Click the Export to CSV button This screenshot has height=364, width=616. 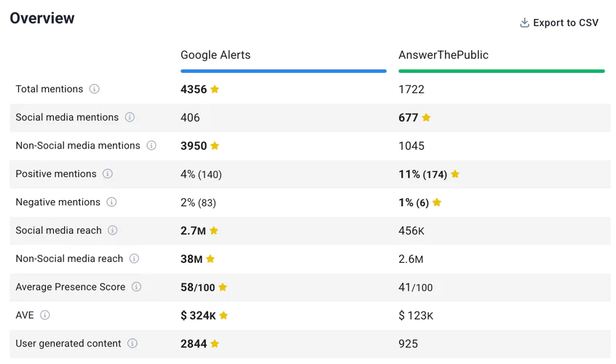[559, 23]
